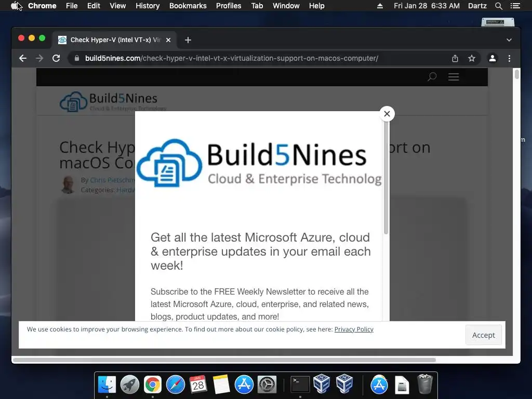Click the author avatar photo
Viewport: 532px width, 399px height.
pyautogui.click(x=68, y=185)
